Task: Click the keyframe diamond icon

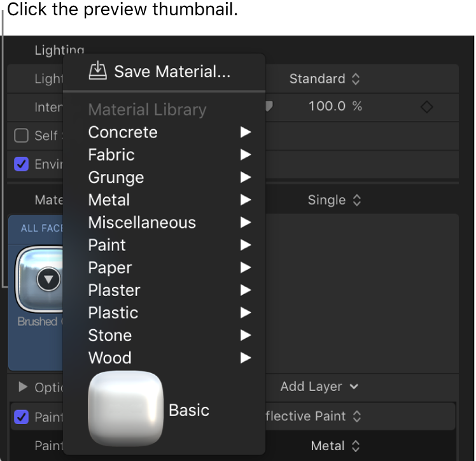Action: 427,107
